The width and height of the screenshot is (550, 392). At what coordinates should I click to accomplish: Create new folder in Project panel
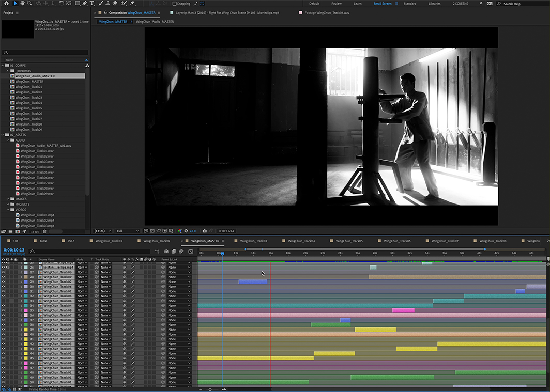(x=10, y=231)
